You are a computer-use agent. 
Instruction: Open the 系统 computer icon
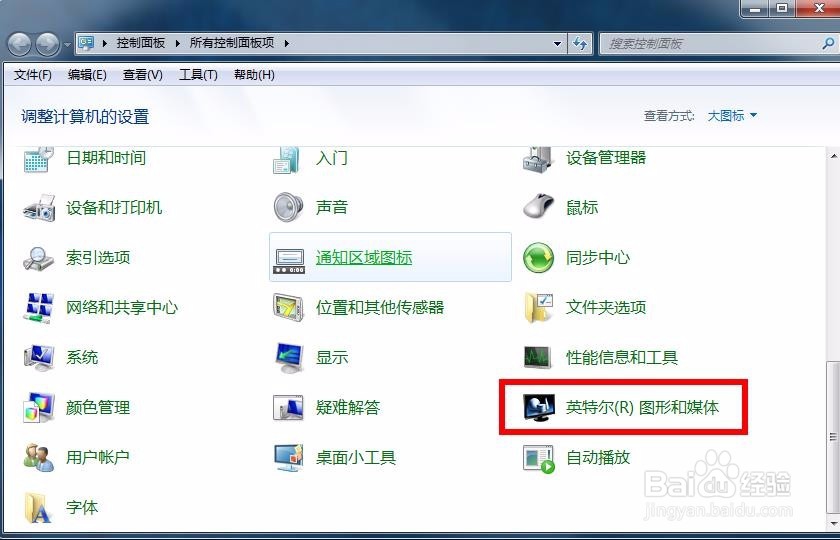click(x=39, y=357)
